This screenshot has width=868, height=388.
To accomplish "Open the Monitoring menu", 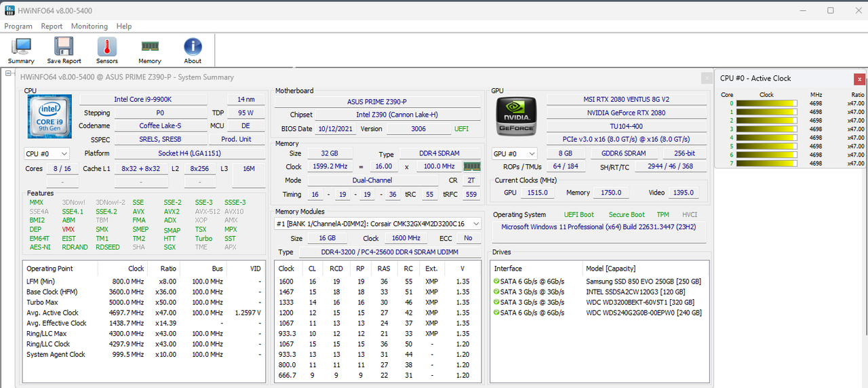I will coord(90,26).
